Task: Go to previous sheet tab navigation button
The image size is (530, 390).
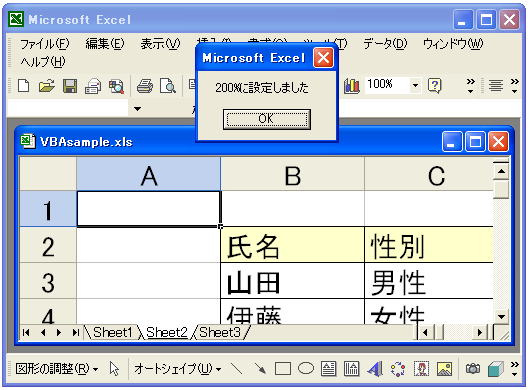Action: click(x=43, y=333)
